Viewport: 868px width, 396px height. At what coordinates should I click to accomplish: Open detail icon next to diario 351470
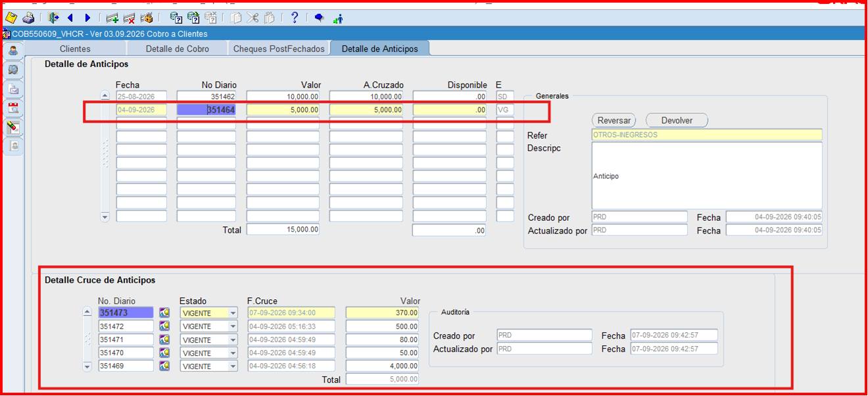coord(164,353)
